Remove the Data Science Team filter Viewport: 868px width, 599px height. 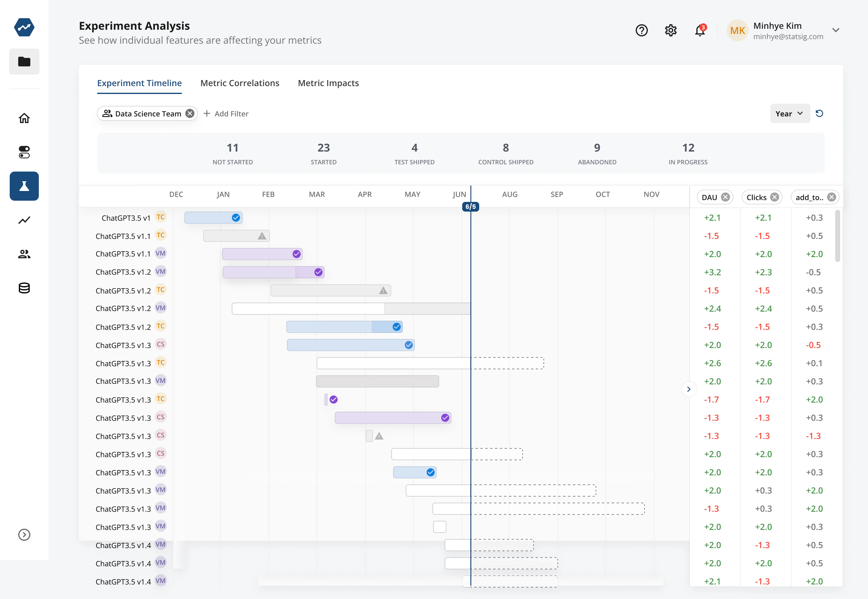(190, 113)
